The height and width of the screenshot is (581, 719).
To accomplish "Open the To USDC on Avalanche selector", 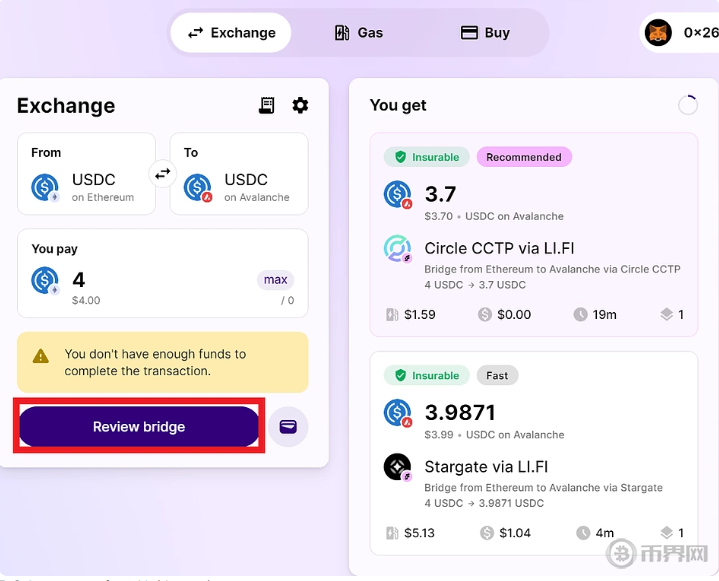I will click(x=239, y=174).
